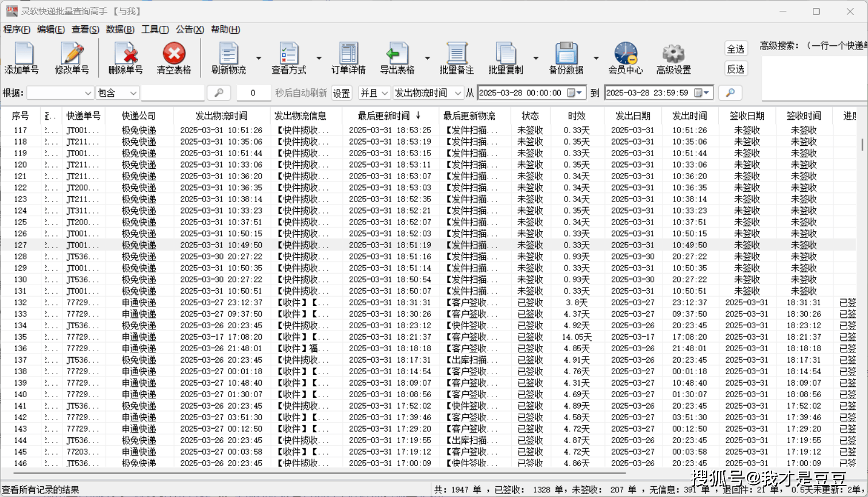Click the 备份数据 floppy disk icon
Viewport: 868px width, 497px height.
tap(566, 53)
